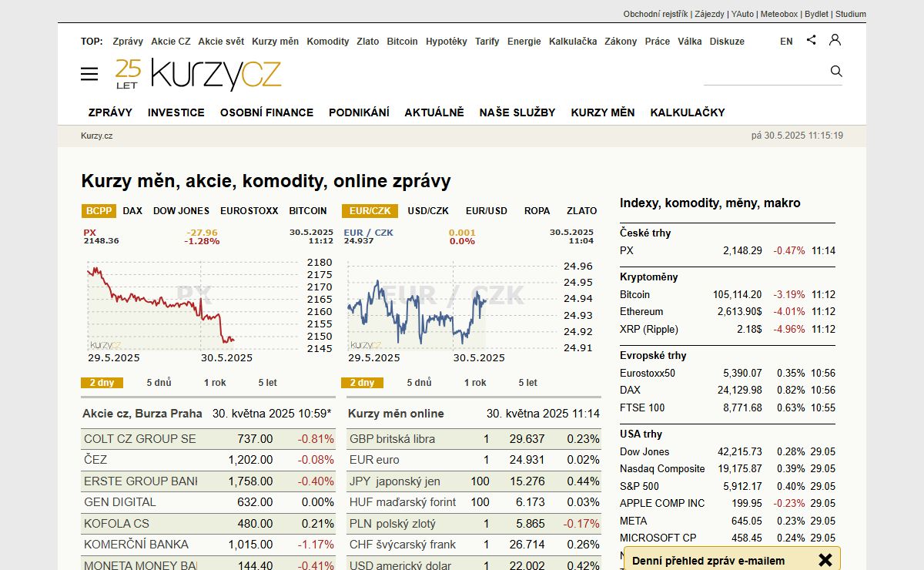Open the Eurostoxx50 index row
Screen dimensions: 924x570
point(728,373)
